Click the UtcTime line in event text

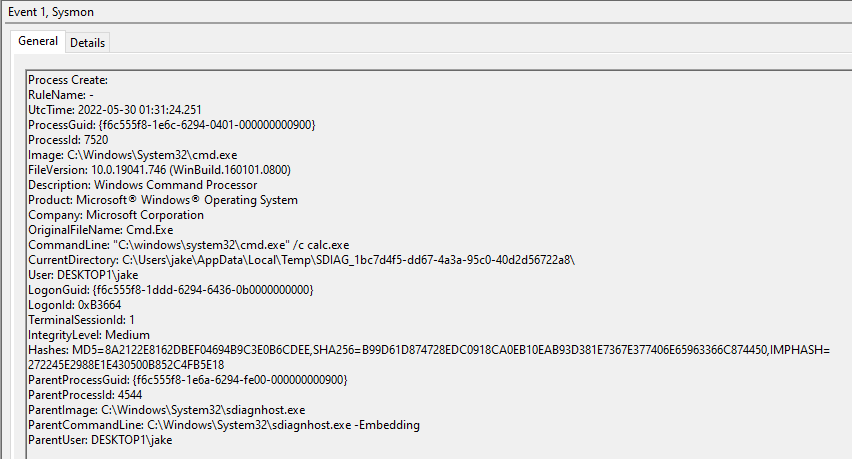tap(115, 110)
